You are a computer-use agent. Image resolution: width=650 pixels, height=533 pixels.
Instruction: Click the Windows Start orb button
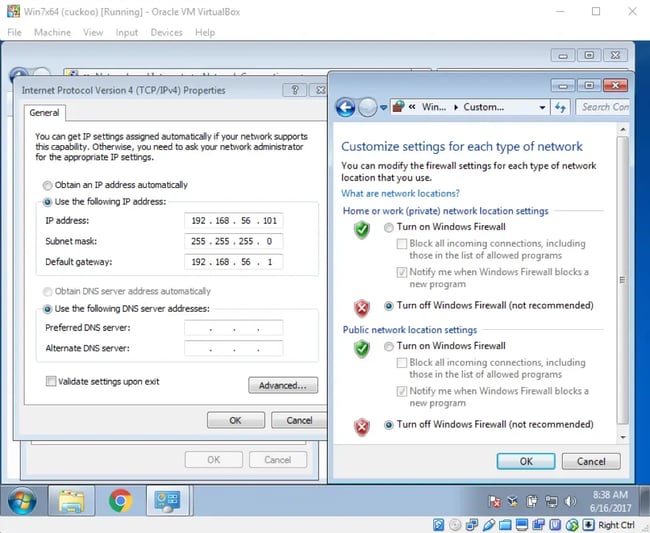(x=22, y=500)
